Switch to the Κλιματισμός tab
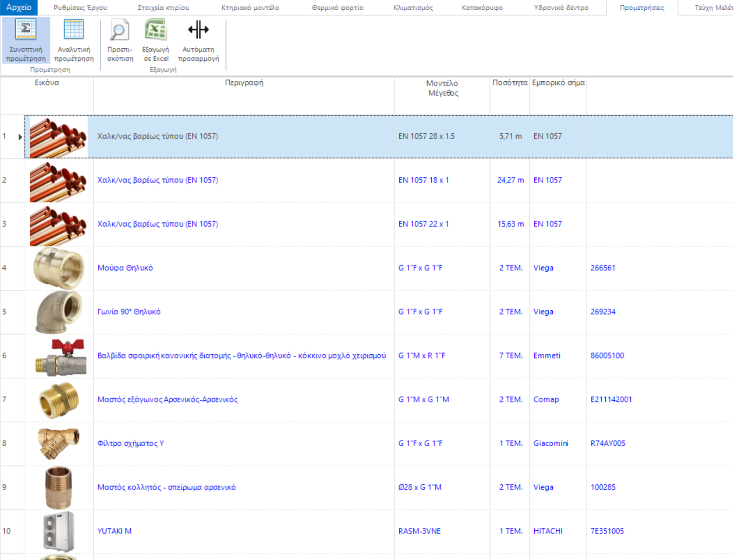 (x=413, y=8)
